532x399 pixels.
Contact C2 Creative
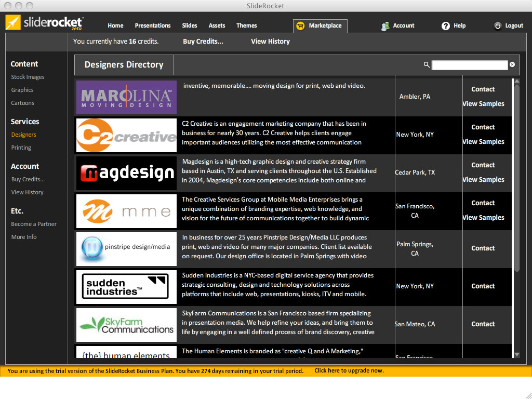[x=483, y=127]
